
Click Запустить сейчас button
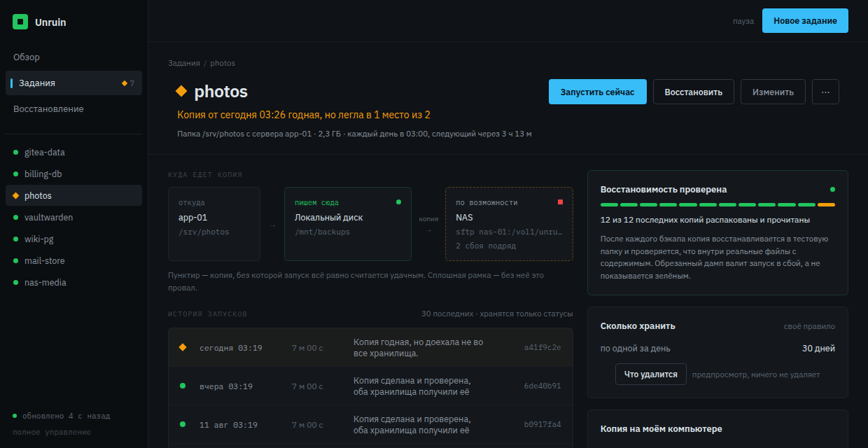[597, 92]
